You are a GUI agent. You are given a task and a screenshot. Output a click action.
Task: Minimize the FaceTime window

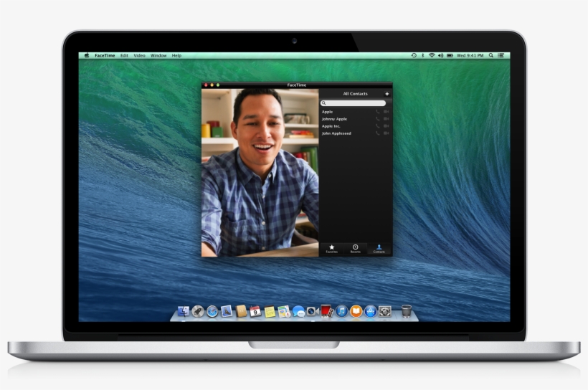click(212, 85)
